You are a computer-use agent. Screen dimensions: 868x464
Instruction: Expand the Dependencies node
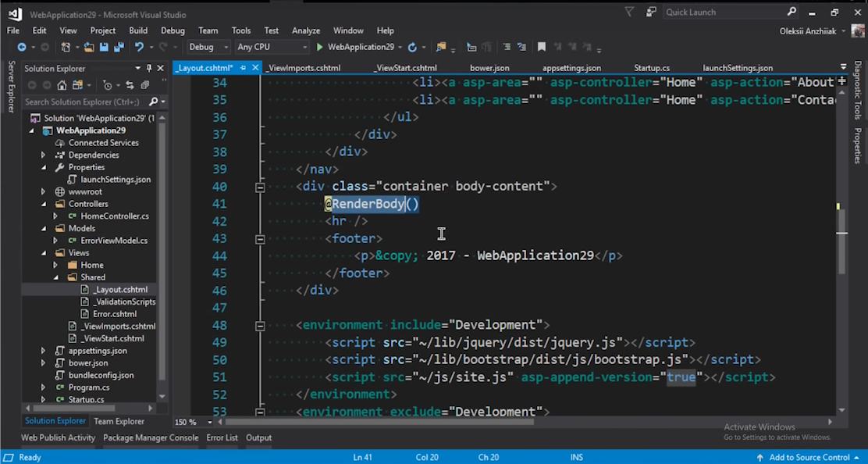pyautogui.click(x=43, y=155)
